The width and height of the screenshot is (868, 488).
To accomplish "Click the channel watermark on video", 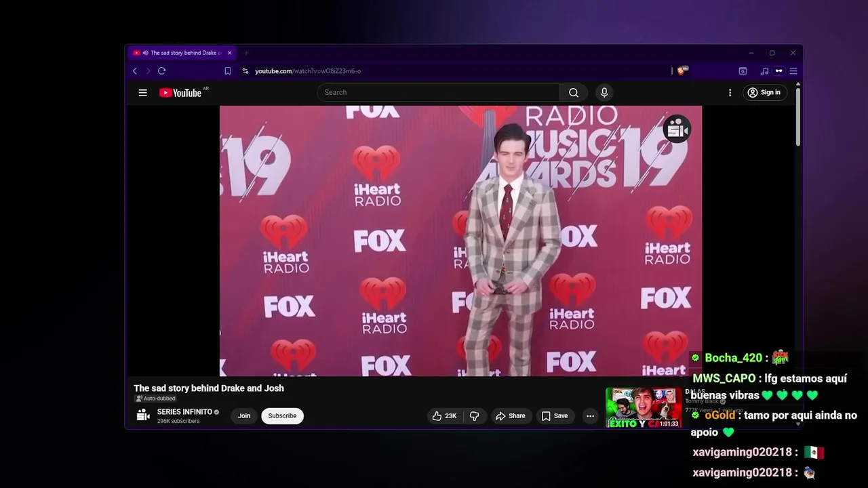I will point(677,129).
